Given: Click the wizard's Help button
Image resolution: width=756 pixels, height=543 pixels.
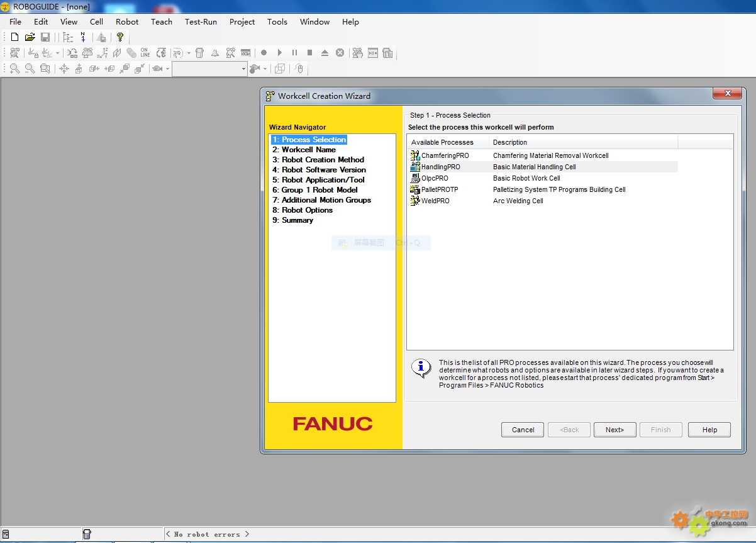Looking at the screenshot, I should tap(709, 430).
